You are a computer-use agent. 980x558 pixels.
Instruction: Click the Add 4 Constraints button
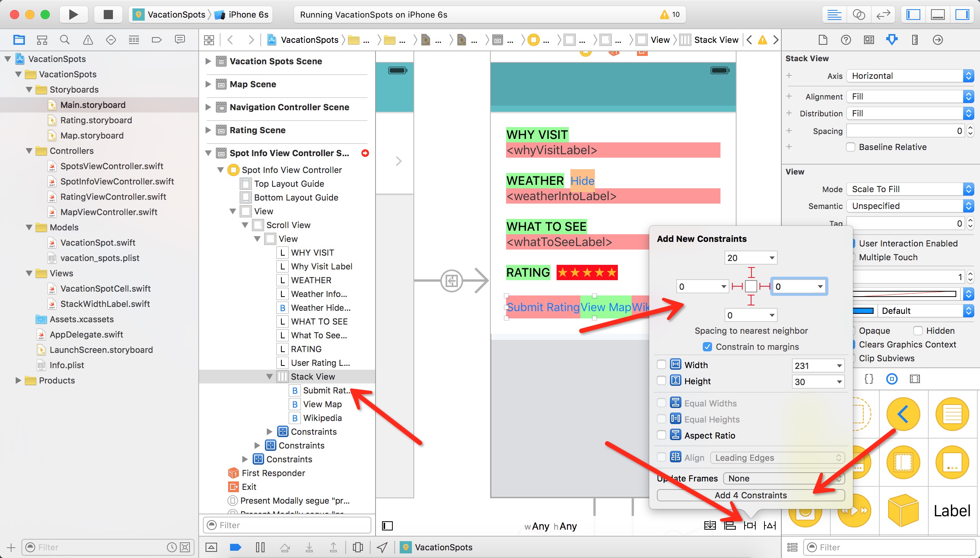[750, 495]
